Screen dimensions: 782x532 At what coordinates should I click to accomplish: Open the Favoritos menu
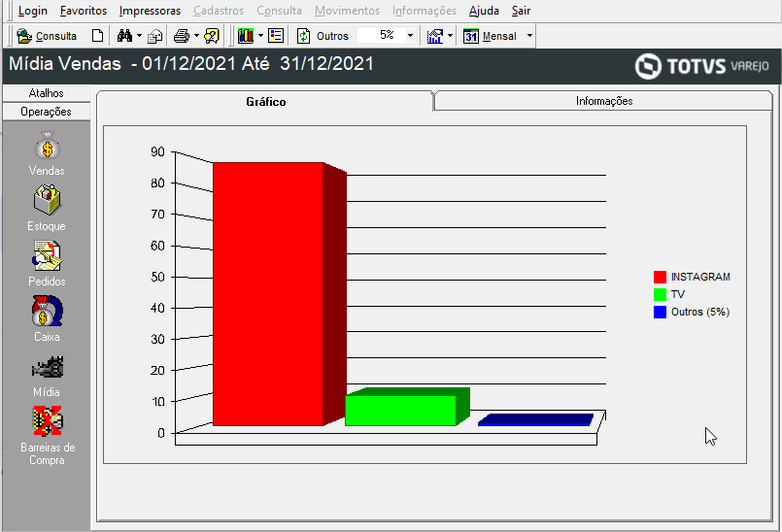click(x=84, y=11)
